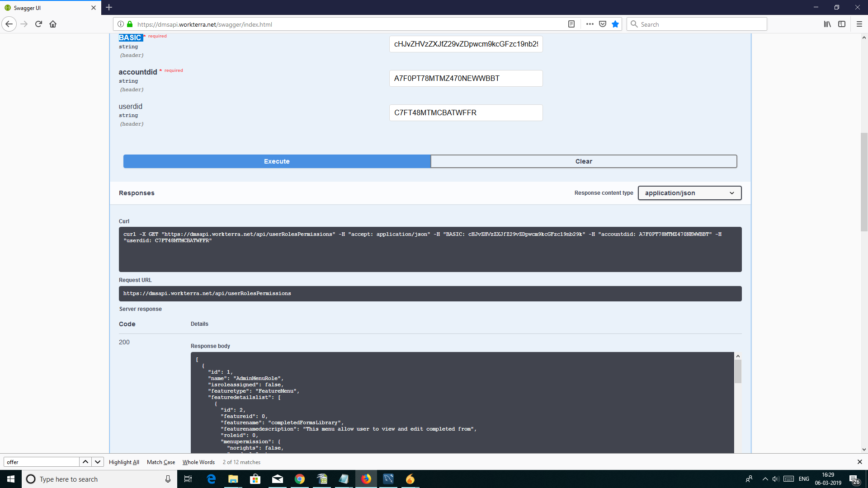Toggle Whole Words in find bar

(x=198, y=462)
